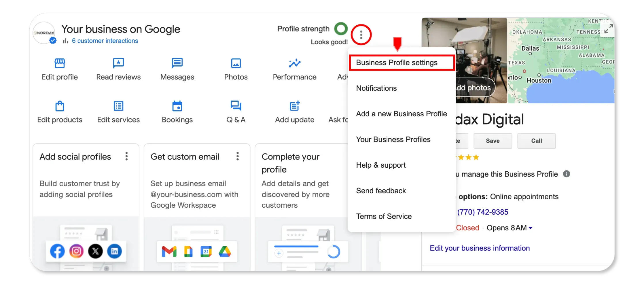Open the Performance chart icon
The image size is (644, 284).
(294, 63)
